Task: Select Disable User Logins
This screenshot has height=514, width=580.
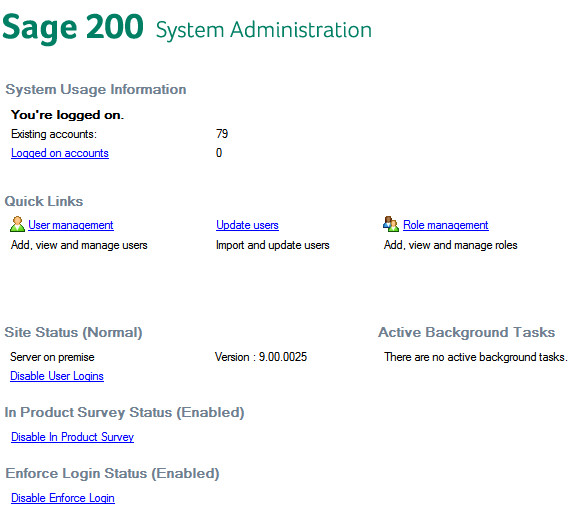Action: 57,376
